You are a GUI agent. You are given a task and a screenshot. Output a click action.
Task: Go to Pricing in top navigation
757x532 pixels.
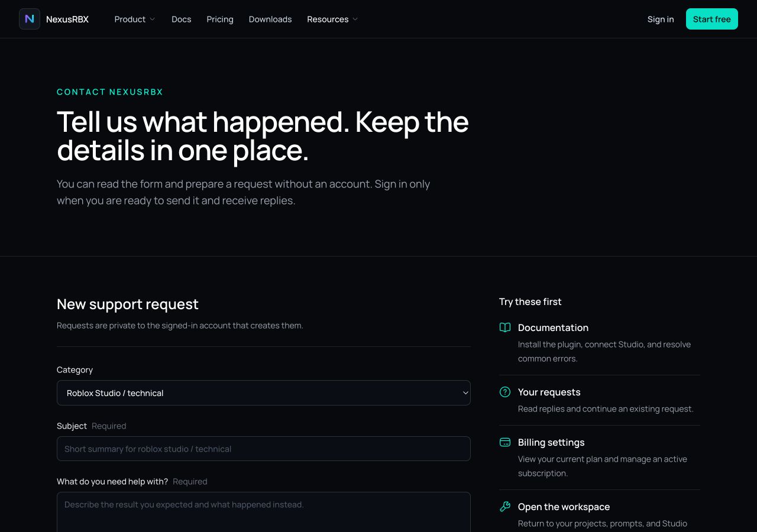220,19
